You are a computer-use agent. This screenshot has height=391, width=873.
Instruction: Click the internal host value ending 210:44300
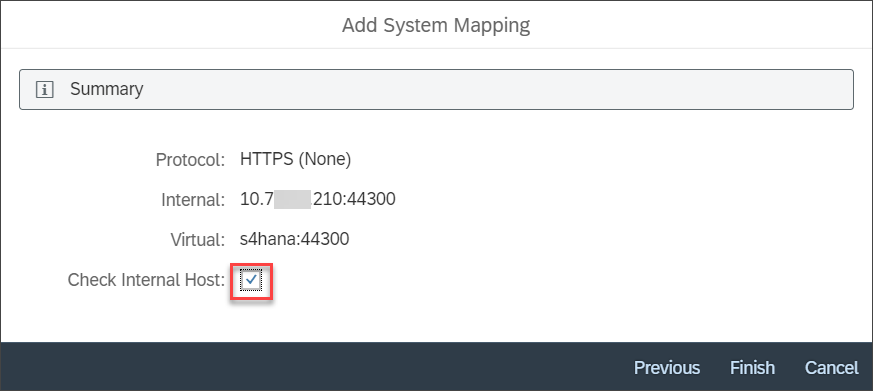[318, 199]
